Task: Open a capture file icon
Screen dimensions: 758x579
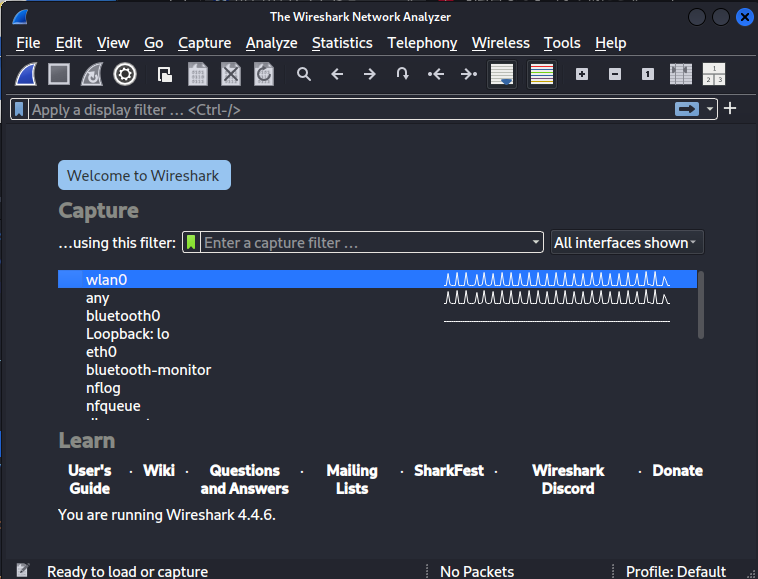Action: pos(165,74)
